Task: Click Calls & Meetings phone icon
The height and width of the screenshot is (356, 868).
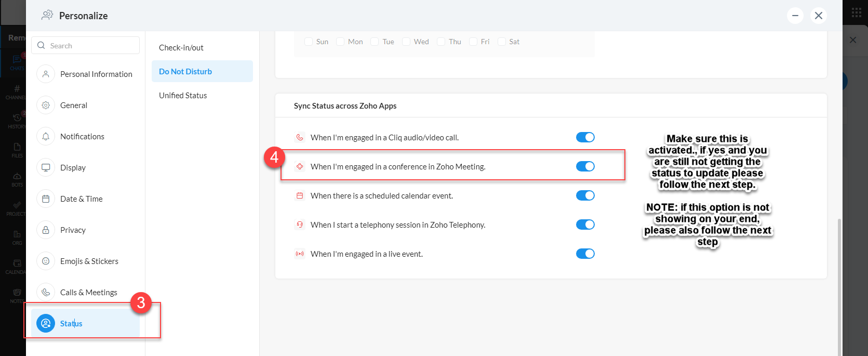Action: coord(46,293)
